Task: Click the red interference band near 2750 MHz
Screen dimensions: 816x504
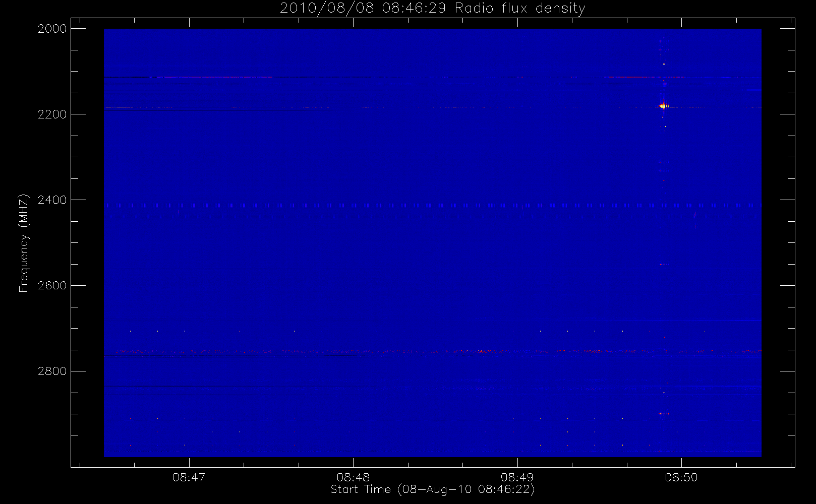Action: tap(432, 351)
